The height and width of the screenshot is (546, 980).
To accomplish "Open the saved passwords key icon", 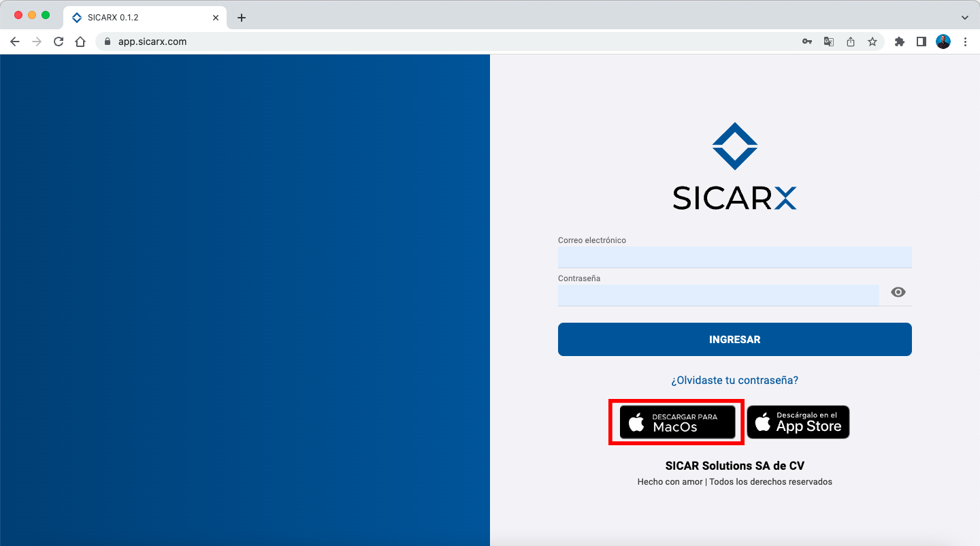I will click(807, 42).
